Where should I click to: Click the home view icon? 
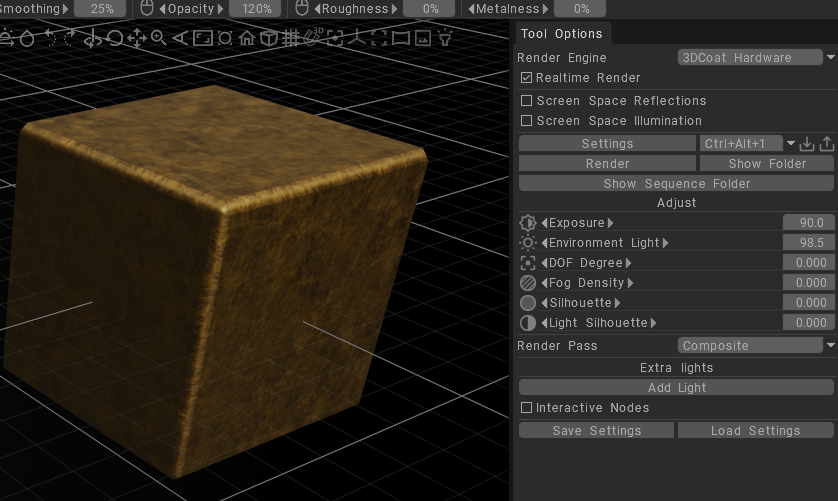(246, 39)
